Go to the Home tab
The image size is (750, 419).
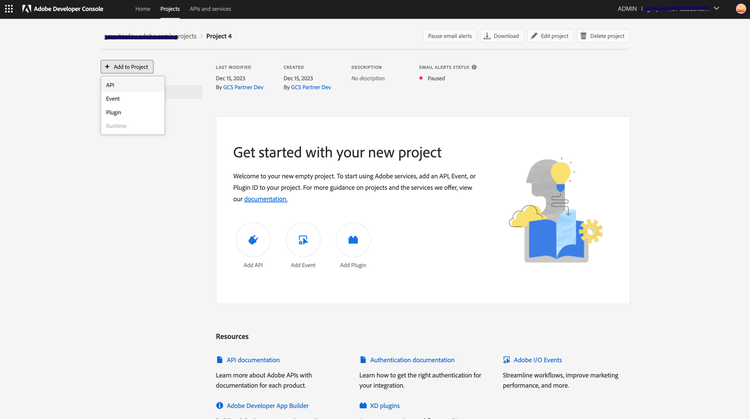(143, 8)
